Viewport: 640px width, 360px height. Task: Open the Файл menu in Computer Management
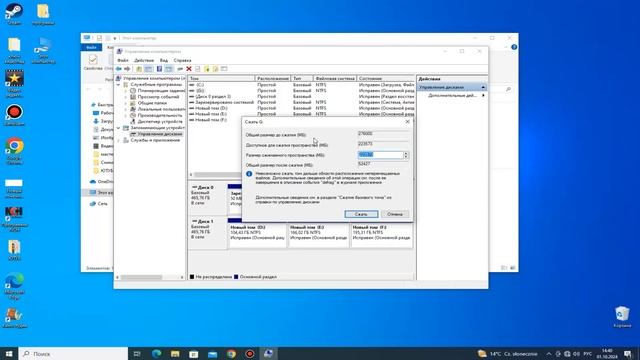(122, 60)
